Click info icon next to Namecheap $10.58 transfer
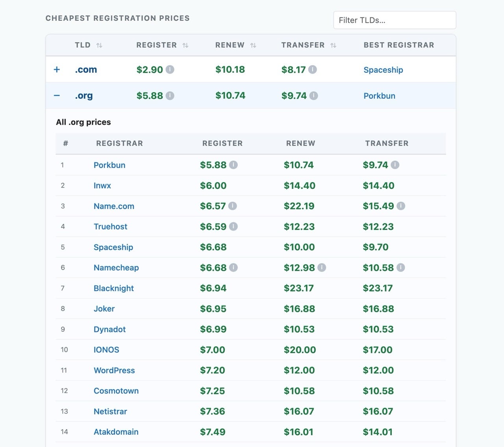 pos(400,268)
